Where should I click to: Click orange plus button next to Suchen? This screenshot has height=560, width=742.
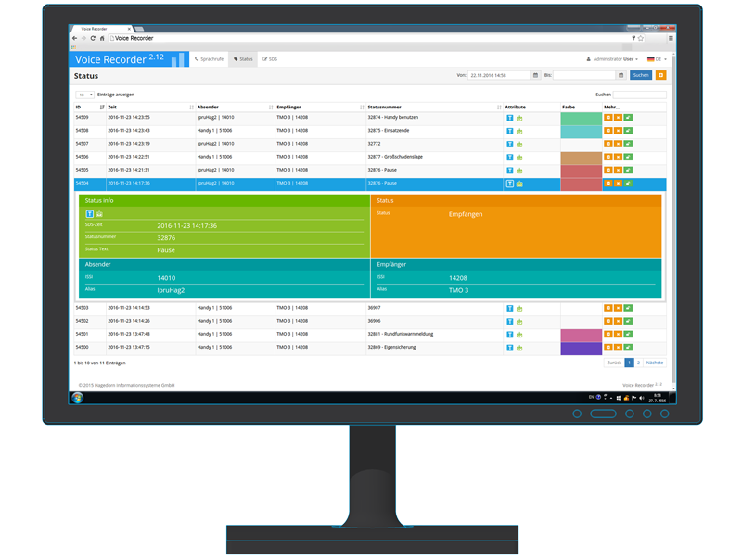coord(660,75)
